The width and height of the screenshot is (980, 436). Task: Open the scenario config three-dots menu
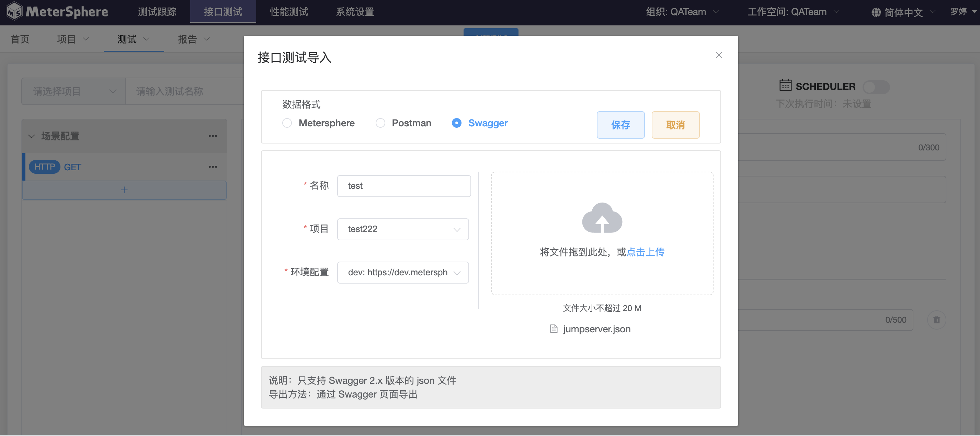click(213, 136)
